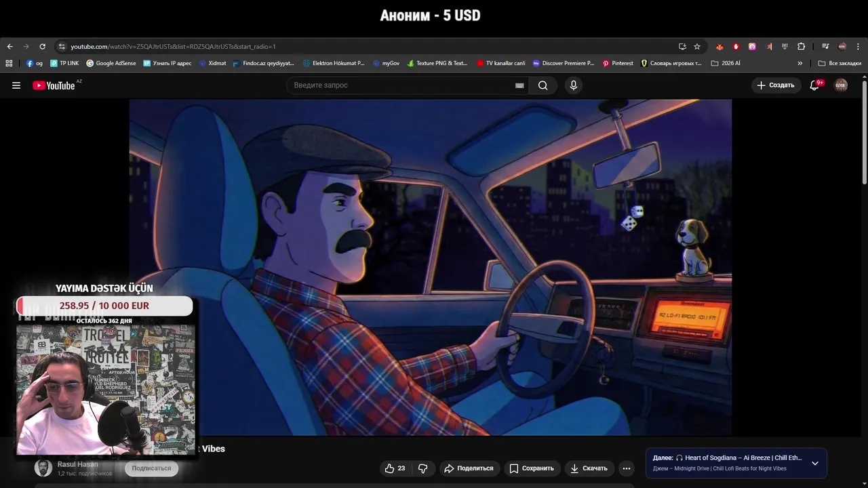Open the Словарь игровых т... bookmark
The width and height of the screenshot is (868, 488).
(x=671, y=63)
